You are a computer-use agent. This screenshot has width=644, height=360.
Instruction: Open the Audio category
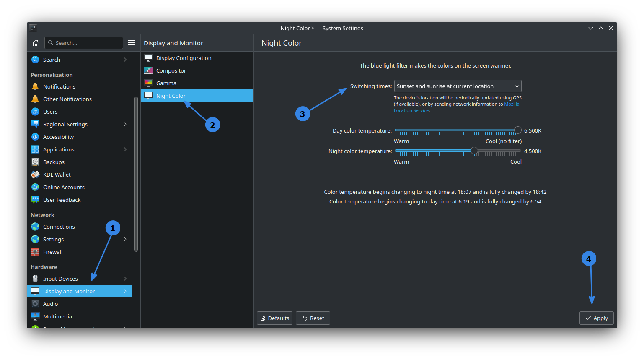pos(79,304)
